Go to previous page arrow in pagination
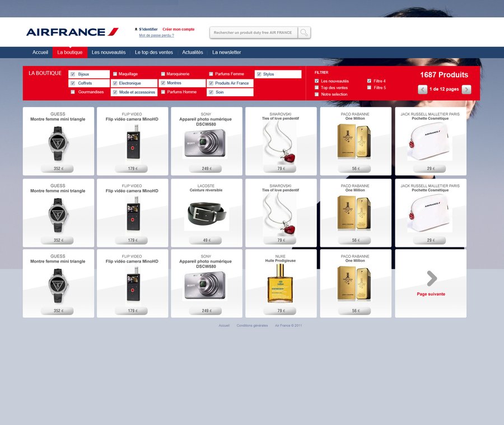 (x=423, y=90)
